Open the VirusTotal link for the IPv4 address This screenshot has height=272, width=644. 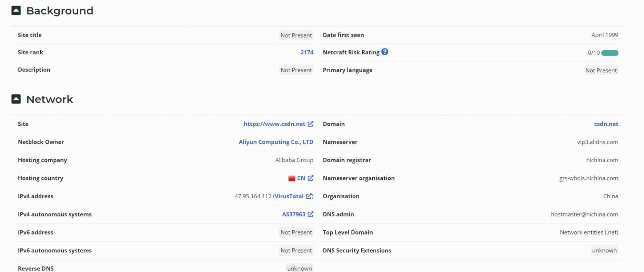(x=289, y=196)
